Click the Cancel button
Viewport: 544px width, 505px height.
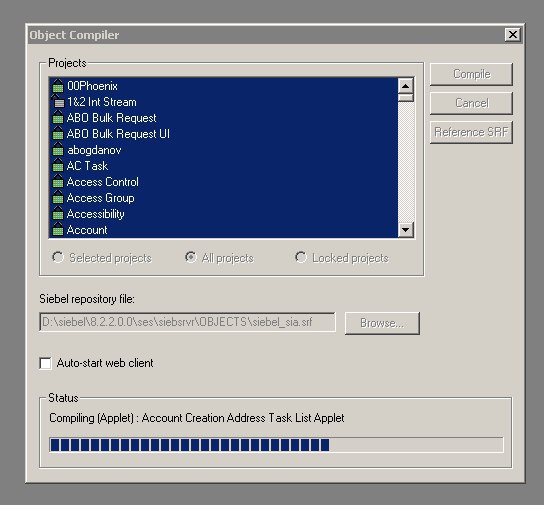pos(471,103)
